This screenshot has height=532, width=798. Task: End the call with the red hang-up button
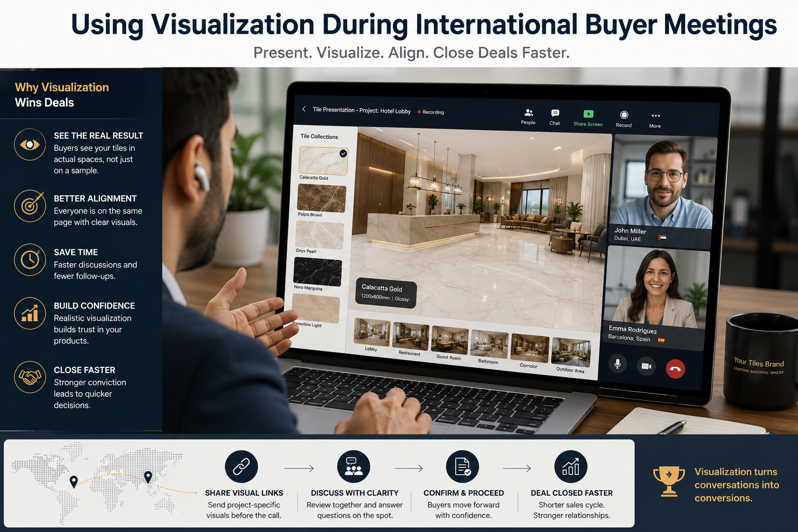click(x=675, y=369)
